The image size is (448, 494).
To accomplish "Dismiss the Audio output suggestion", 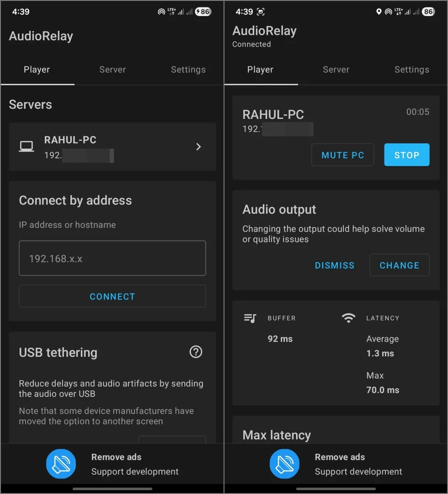I will click(x=335, y=265).
